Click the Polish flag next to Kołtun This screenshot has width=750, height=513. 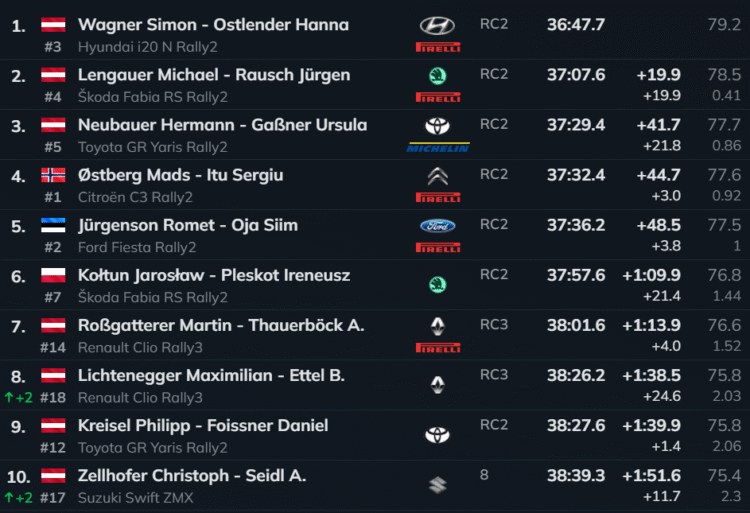(x=53, y=275)
